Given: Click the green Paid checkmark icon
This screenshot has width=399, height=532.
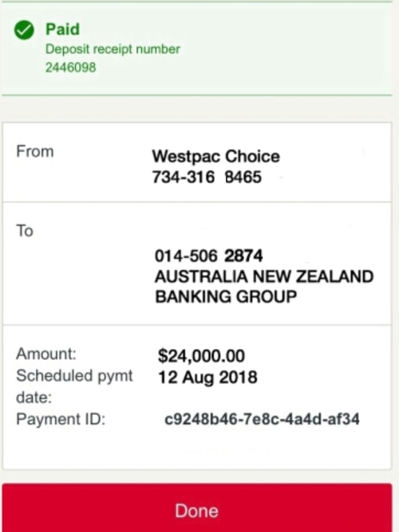Looking at the screenshot, I should click(x=24, y=30).
